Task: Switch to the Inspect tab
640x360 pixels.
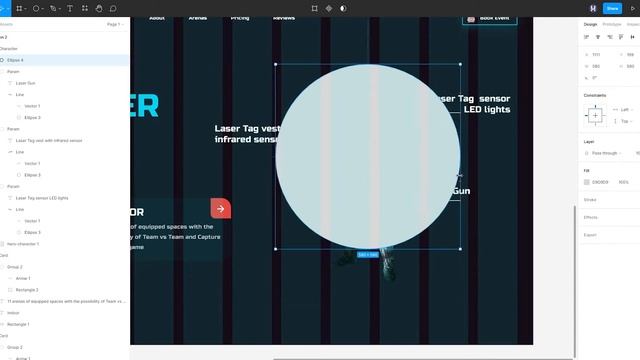Action: 633,24
